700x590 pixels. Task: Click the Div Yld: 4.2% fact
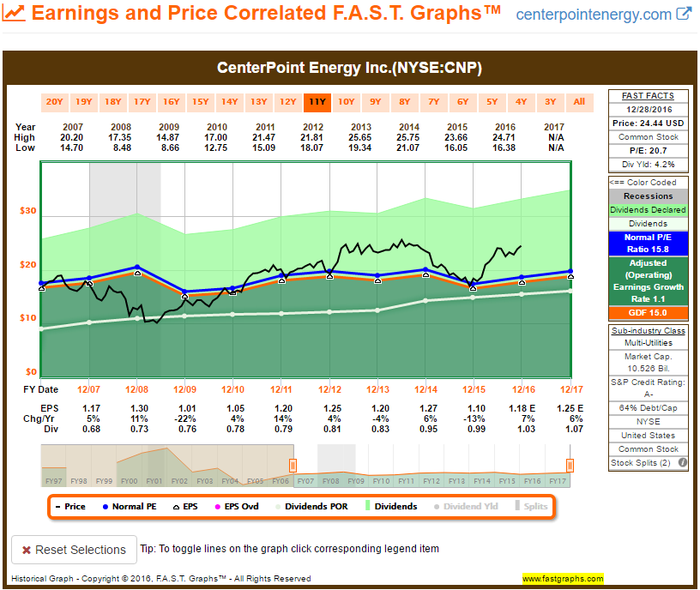pyautogui.click(x=649, y=165)
